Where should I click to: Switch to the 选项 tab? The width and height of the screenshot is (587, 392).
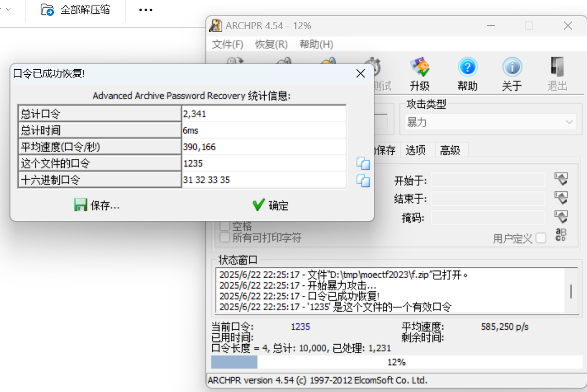416,150
